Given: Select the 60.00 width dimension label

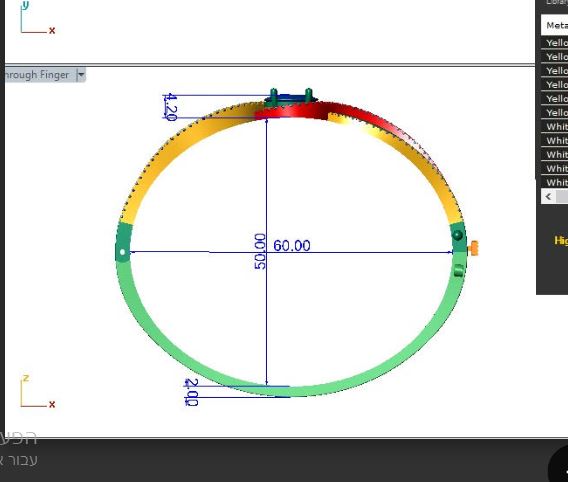Looking at the screenshot, I should [x=292, y=246].
